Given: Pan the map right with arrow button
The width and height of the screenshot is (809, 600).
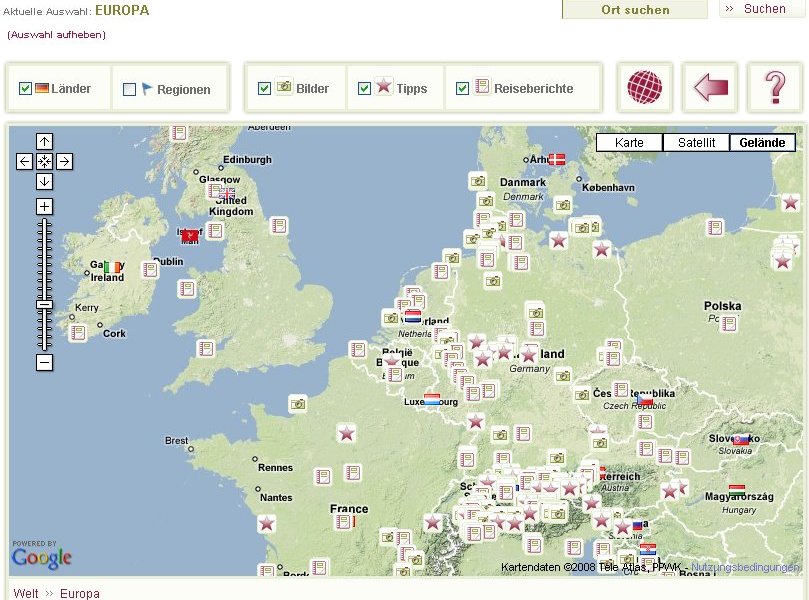Looking at the screenshot, I should tap(64, 162).
